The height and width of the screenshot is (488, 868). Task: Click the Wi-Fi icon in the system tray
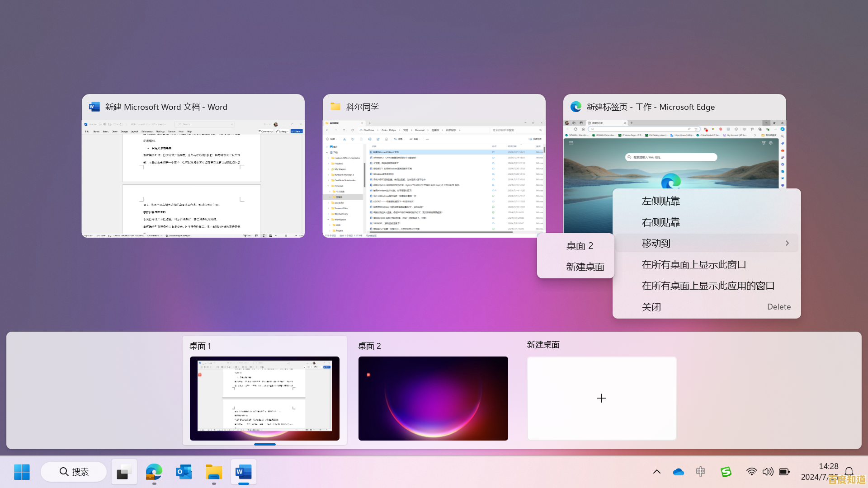tap(752, 472)
